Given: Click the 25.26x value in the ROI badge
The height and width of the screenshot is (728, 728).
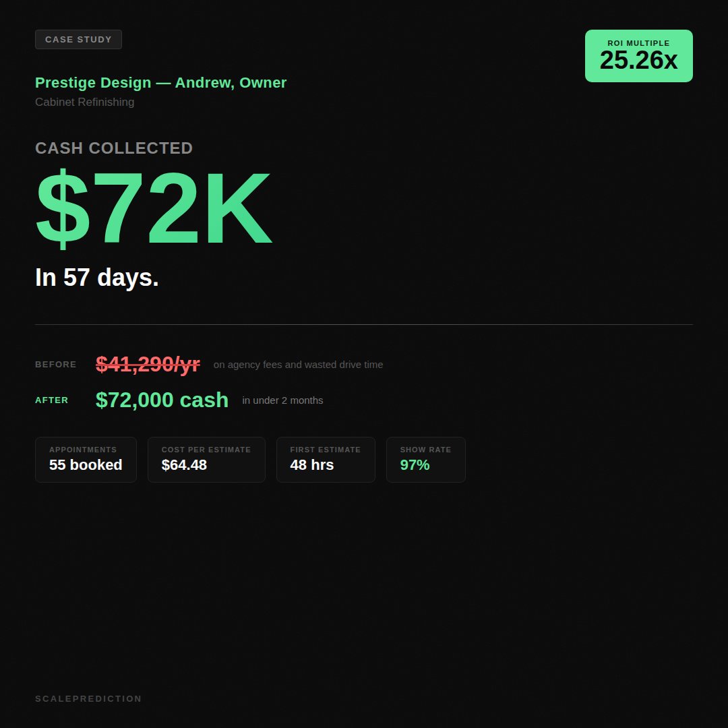Looking at the screenshot, I should (638, 61).
